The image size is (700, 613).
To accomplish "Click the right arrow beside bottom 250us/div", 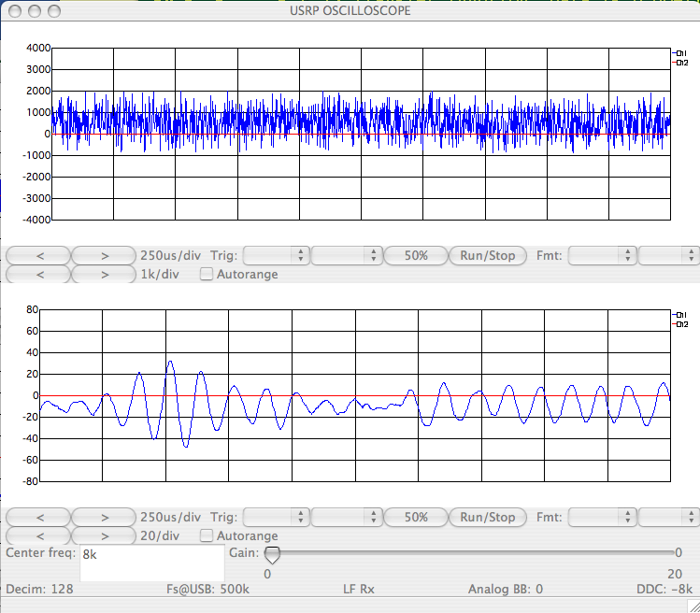I will coord(104,517).
